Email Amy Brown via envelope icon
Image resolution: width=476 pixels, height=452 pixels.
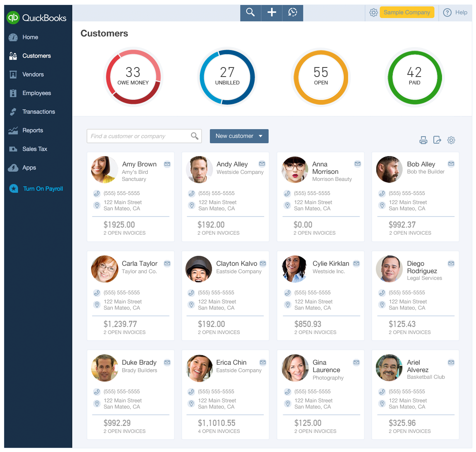[x=167, y=164]
